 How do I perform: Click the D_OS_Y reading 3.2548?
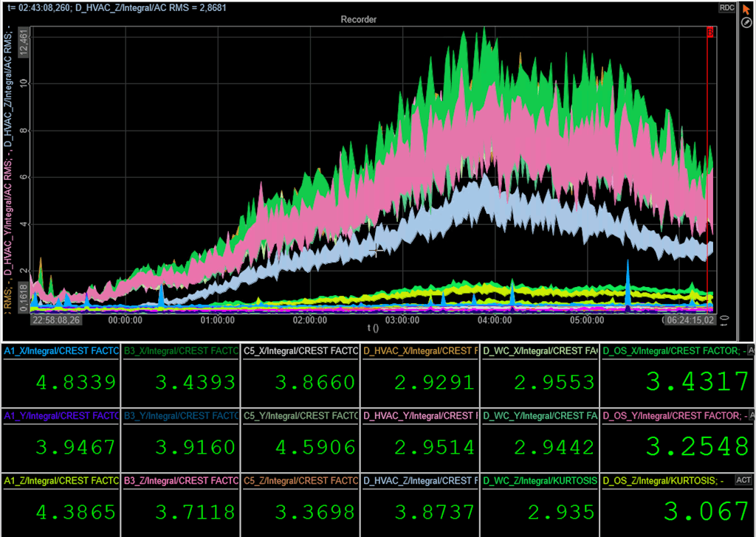coord(697,446)
